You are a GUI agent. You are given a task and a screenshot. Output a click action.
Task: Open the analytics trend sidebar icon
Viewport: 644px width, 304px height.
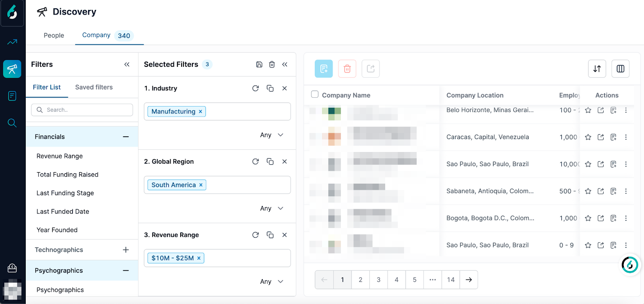12,42
